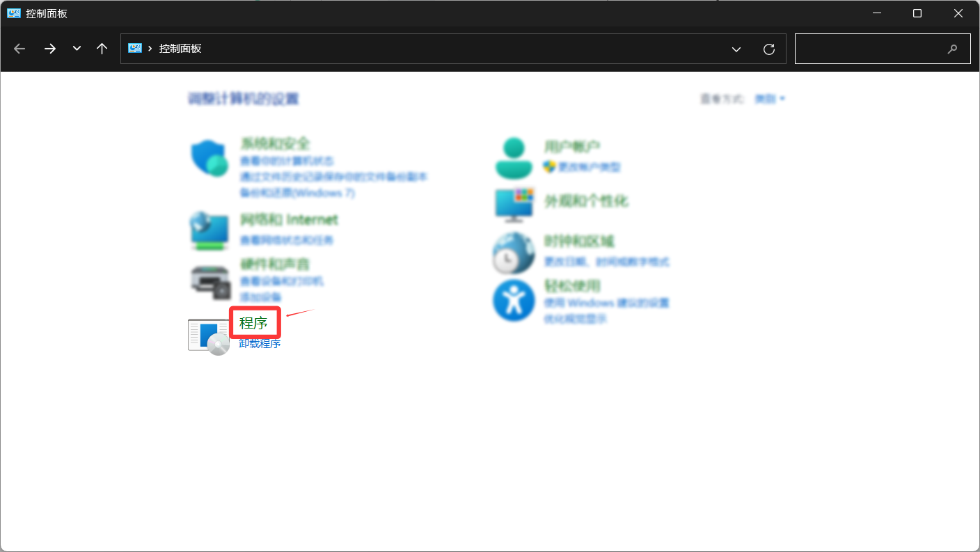The width and height of the screenshot is (980, 552).
Task: Refresh the Control Panel view
Action: coord(769,49)
